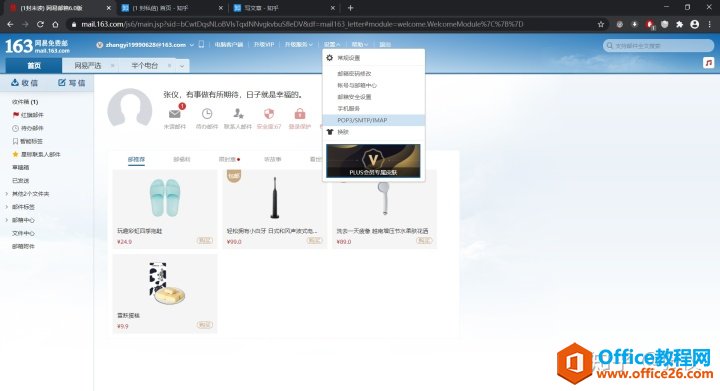Close the half radio station tab
Viewport: 720px width, 391px height.
169,66
